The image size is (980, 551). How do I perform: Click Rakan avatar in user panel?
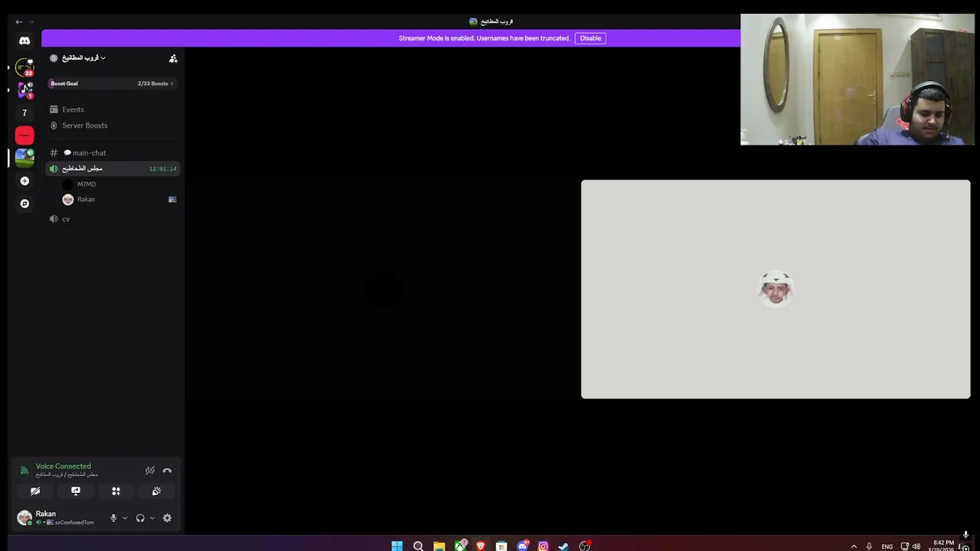point(24,518)
